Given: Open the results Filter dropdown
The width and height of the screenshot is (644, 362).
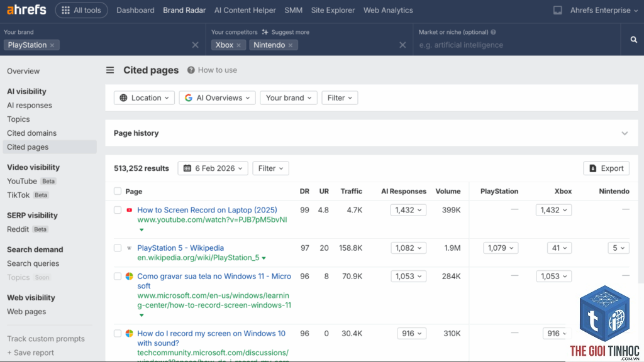Looking at the screenshot, I should [x=270, y=168].
